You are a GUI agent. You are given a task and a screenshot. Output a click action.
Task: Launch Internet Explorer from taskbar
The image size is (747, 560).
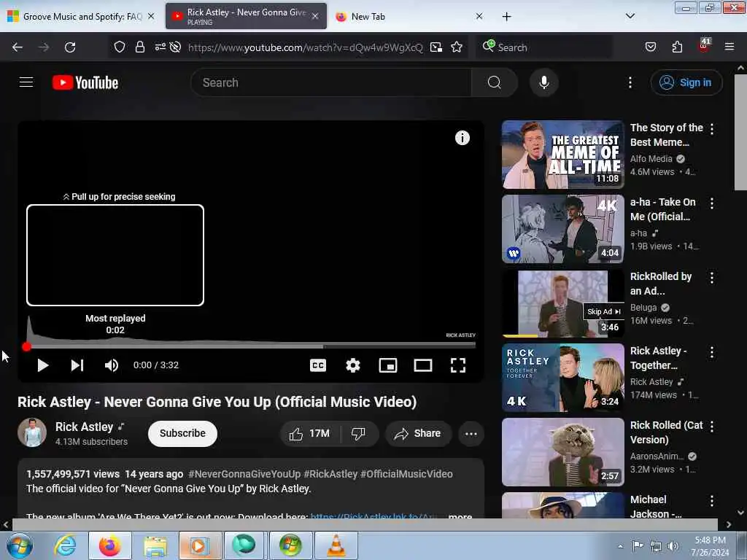pos(65,545)
